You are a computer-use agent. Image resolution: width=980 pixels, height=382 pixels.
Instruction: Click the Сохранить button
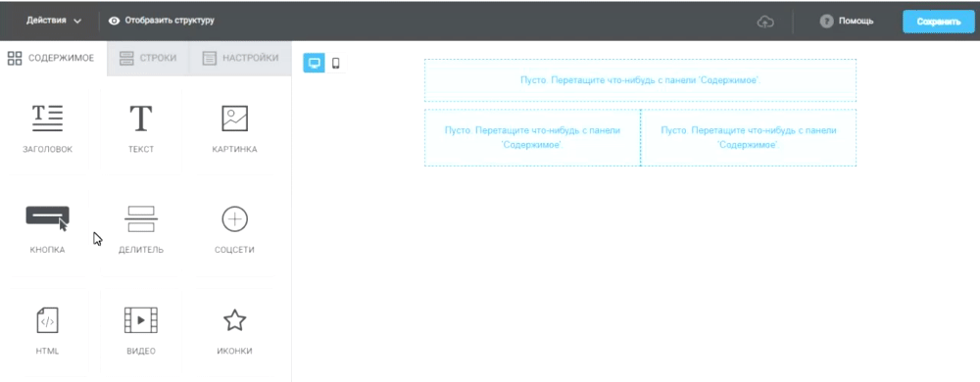(938, 22)
